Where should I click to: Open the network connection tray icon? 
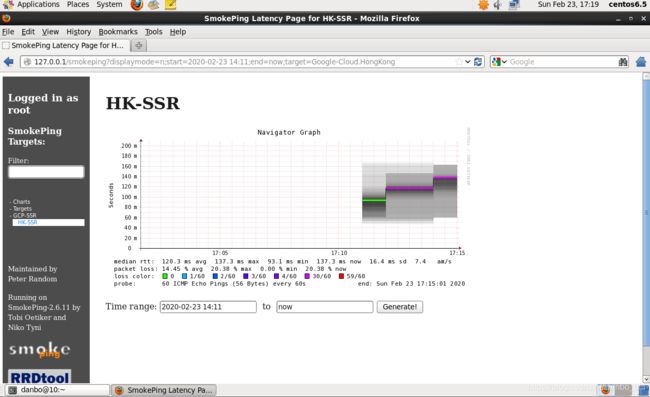click(514, 5)
